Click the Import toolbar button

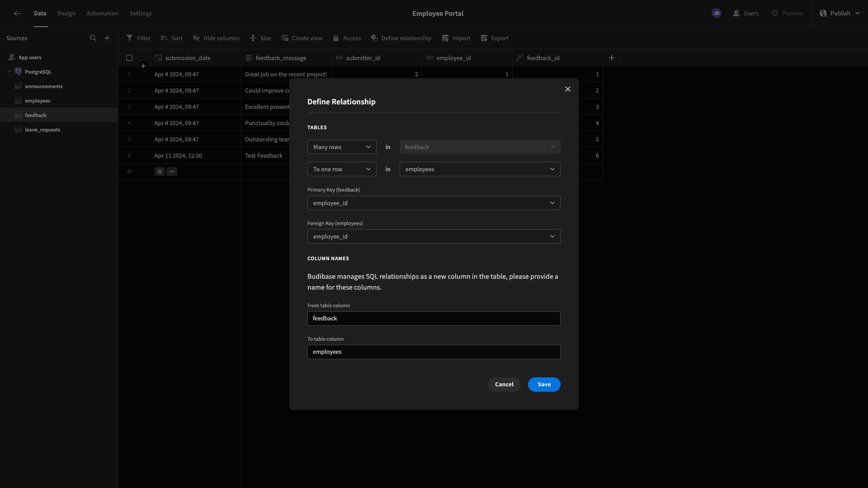pos(456,38)
